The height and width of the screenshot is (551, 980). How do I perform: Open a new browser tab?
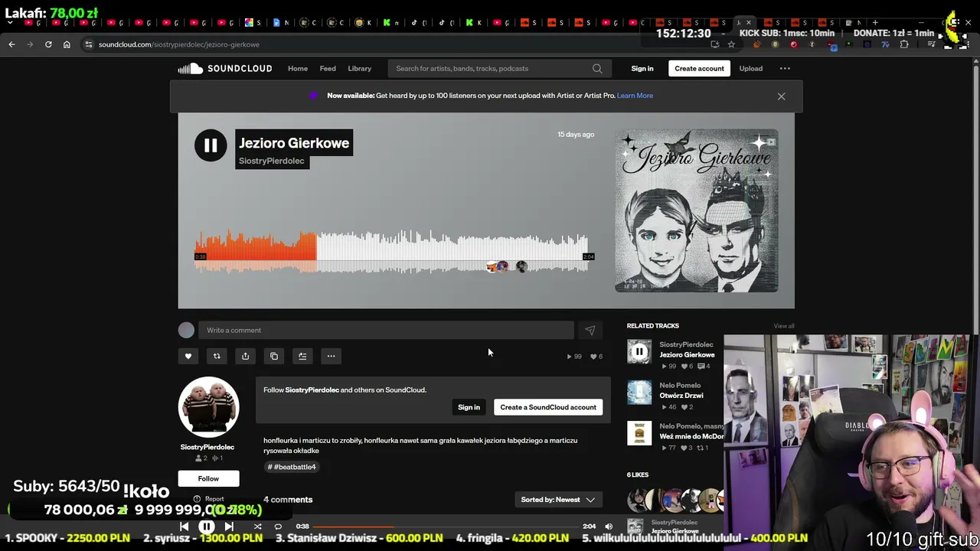[x=875, y=22]
